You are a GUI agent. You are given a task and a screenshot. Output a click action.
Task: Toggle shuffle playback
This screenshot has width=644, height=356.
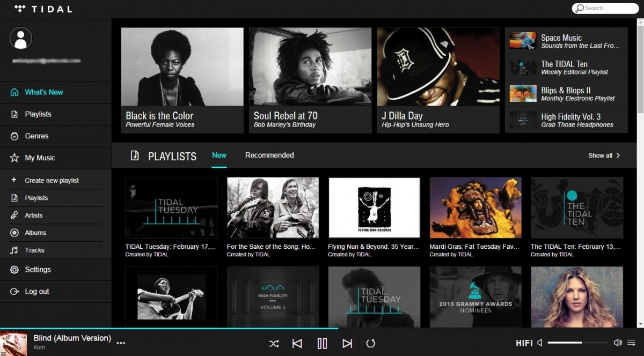tap(274, 344)
